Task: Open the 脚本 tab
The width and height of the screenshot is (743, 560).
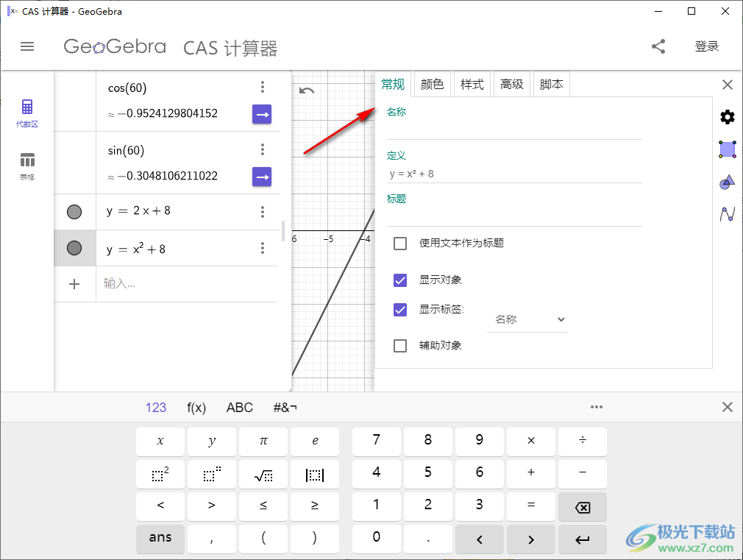Action: pos(551,84)
